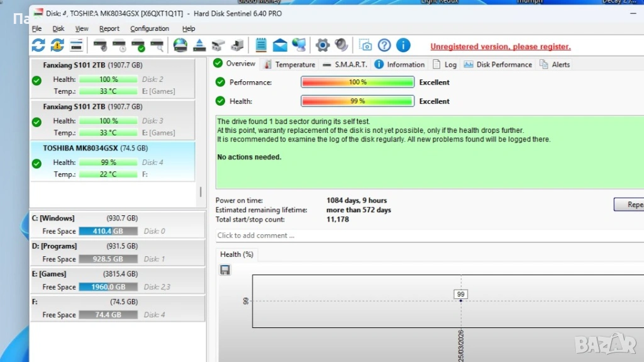Click the Unregistered version register link
Viewport: 644px width, 362px height.
coord(500,47)
